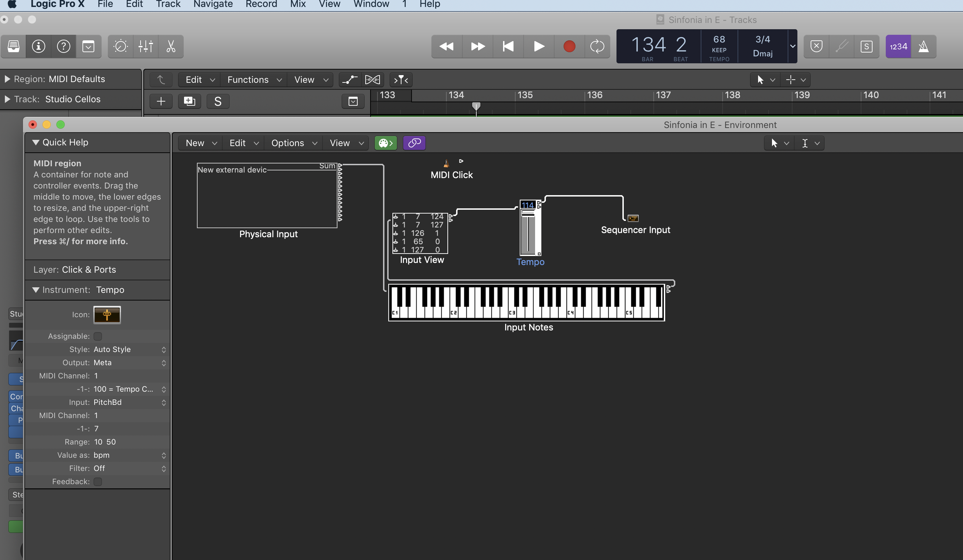Open the Library panel icon
Viewport: 963px width, 560px height.
tap(13, 47)
